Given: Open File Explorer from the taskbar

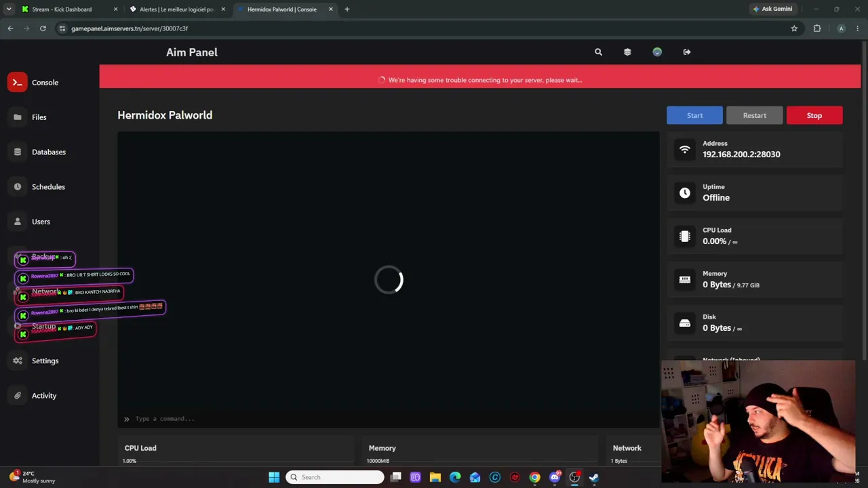Looking at the screenshot, I should pyautogui.click(x=435, y=477).
